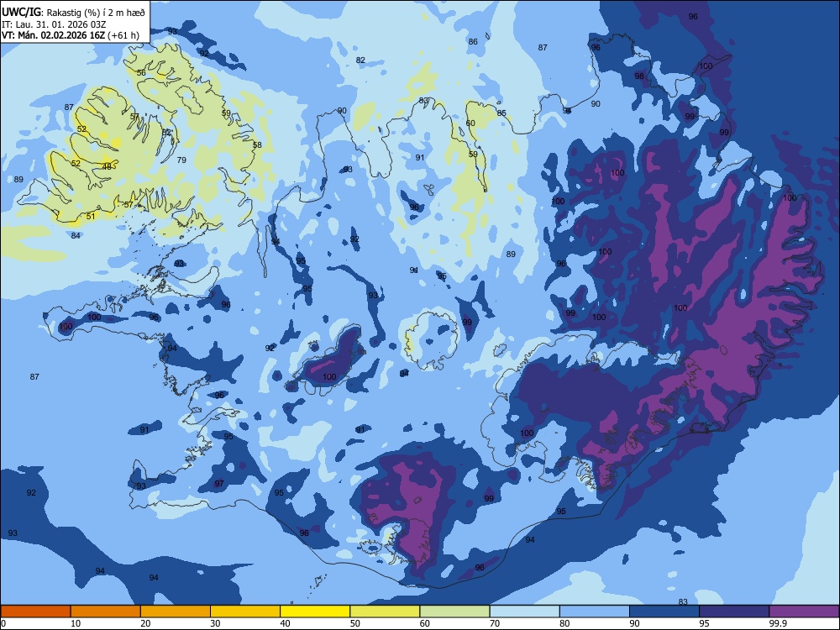
Task: Click the "UWC/IG: Rakastig (%) í 2 m hæð" title
Action: pos(73,13)
